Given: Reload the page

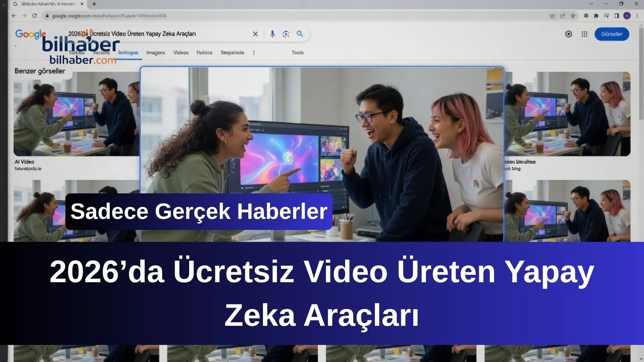Looking at the screenshot, I should pyautogui.click(x=34, y=16).
